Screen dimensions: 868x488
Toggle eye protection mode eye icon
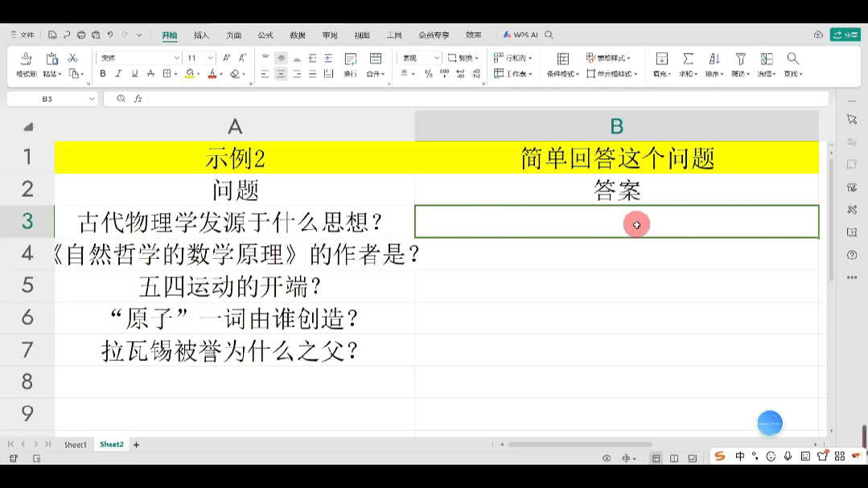(607, 458)
